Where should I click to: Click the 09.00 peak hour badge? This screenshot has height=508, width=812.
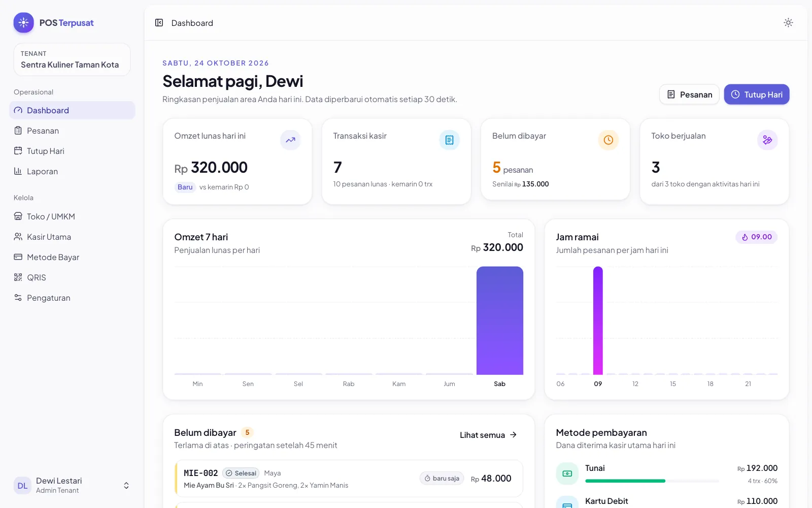tap(756, 237)
